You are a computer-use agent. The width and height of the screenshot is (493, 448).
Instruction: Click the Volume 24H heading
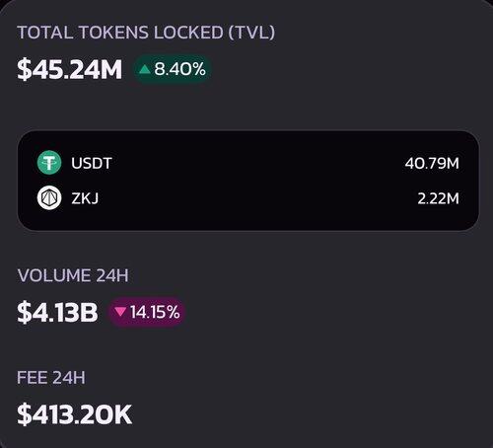[x=73, y=275]
